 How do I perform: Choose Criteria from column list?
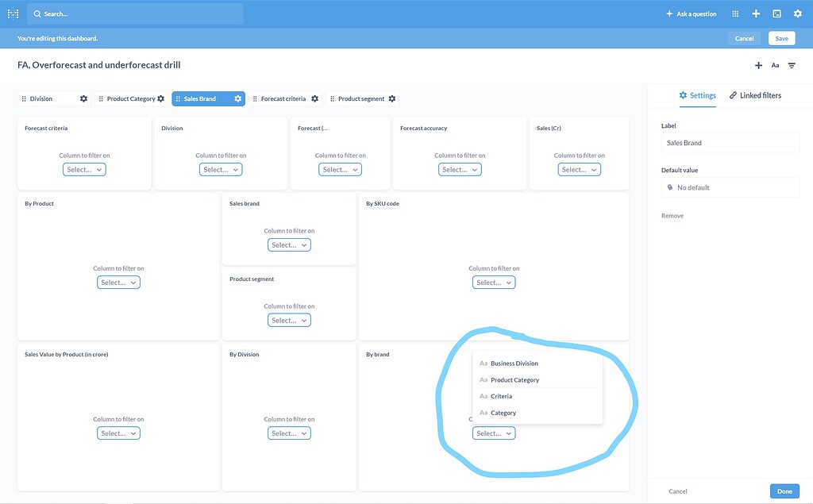[x=538, y=396]
